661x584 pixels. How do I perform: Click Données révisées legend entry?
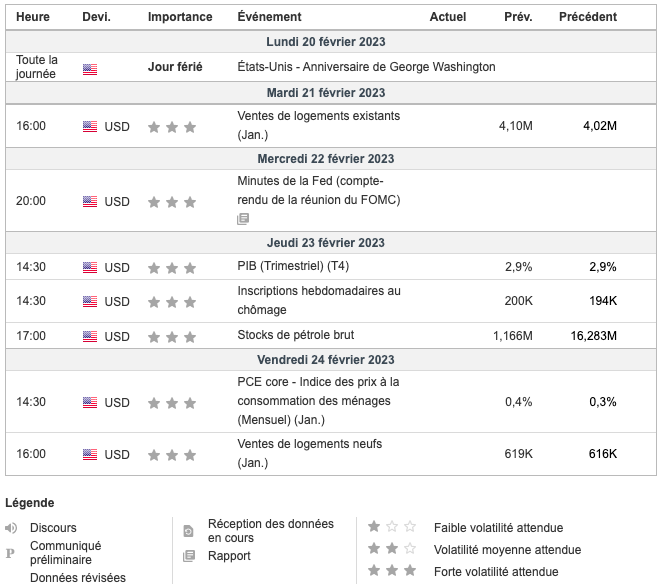click(x=78, y=578)
